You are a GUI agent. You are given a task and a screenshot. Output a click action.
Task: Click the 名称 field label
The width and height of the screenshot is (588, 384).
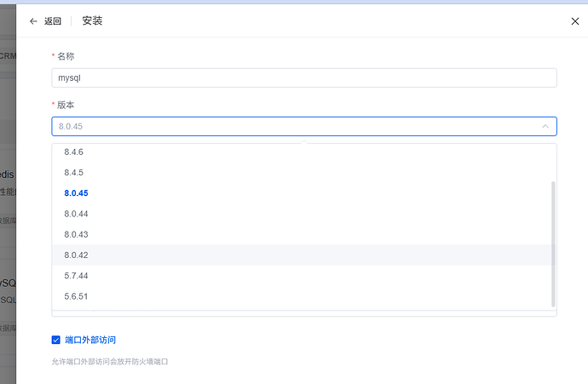click(66, 56)
